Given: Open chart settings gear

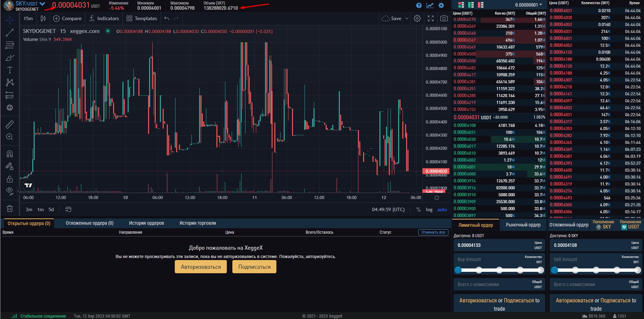Looking at the screenshot, I should (x=417, y=18).
